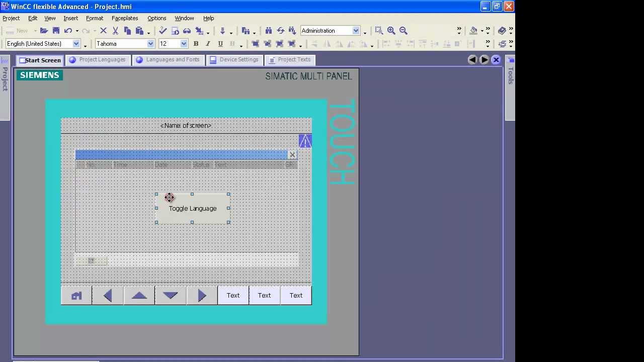Undo the last action

68,31
